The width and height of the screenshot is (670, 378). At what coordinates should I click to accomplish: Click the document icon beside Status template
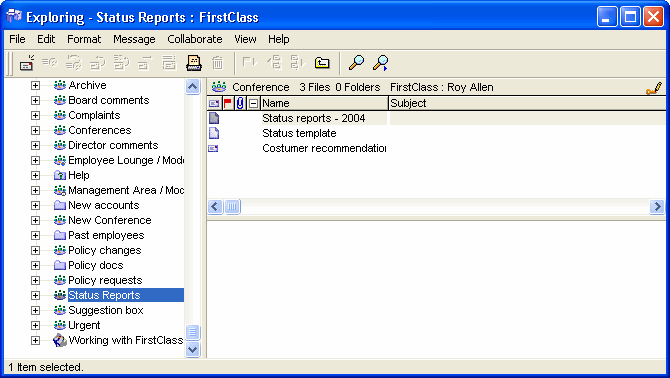214,133
